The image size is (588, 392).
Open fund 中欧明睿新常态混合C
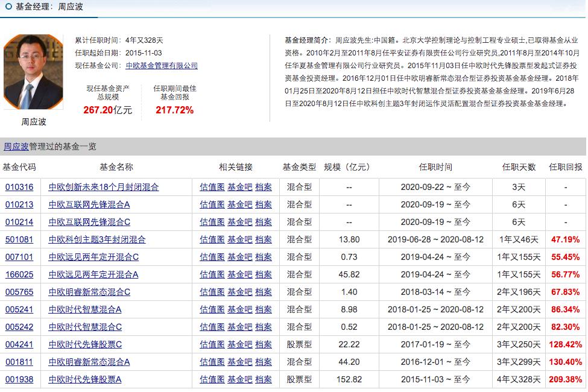click(x=89, y=292)
